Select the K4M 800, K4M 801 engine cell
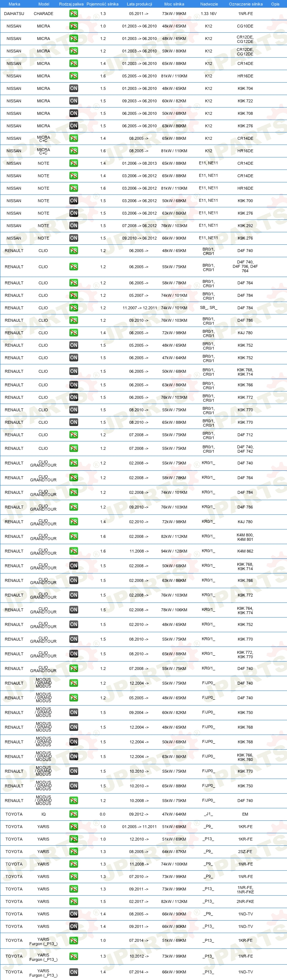Image resolution: width=287 pixels, height=980 pixels. point(245,537)
